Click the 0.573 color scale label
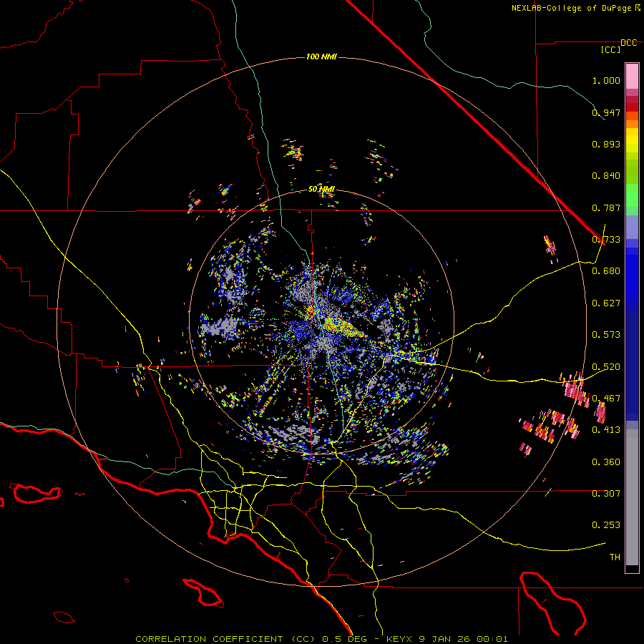The image size is (644, 644). click(x=606, y=335)
